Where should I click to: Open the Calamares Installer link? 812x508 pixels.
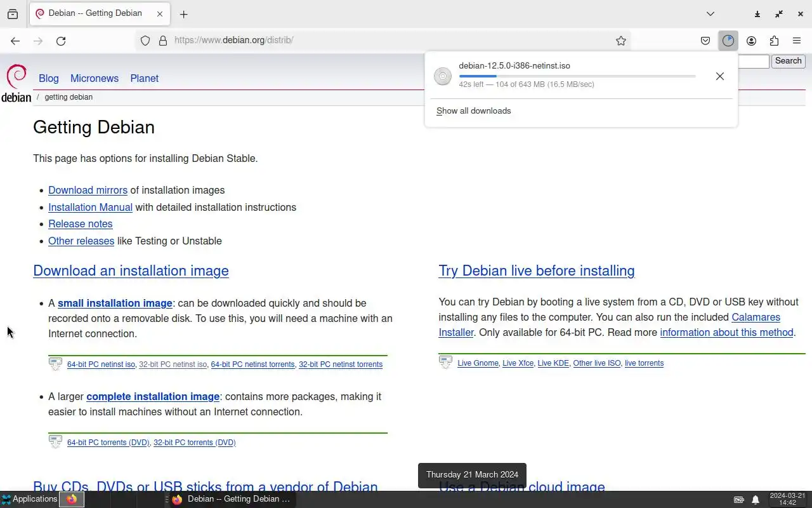pyautogui.click(x=756, y=317)
